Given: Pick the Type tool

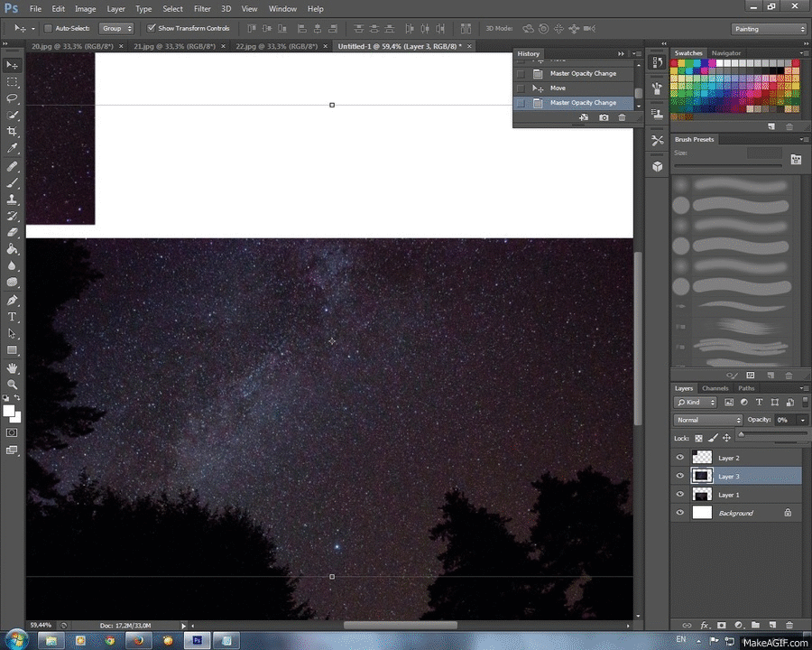Looking at the screenshot, I should pos(13,317).
